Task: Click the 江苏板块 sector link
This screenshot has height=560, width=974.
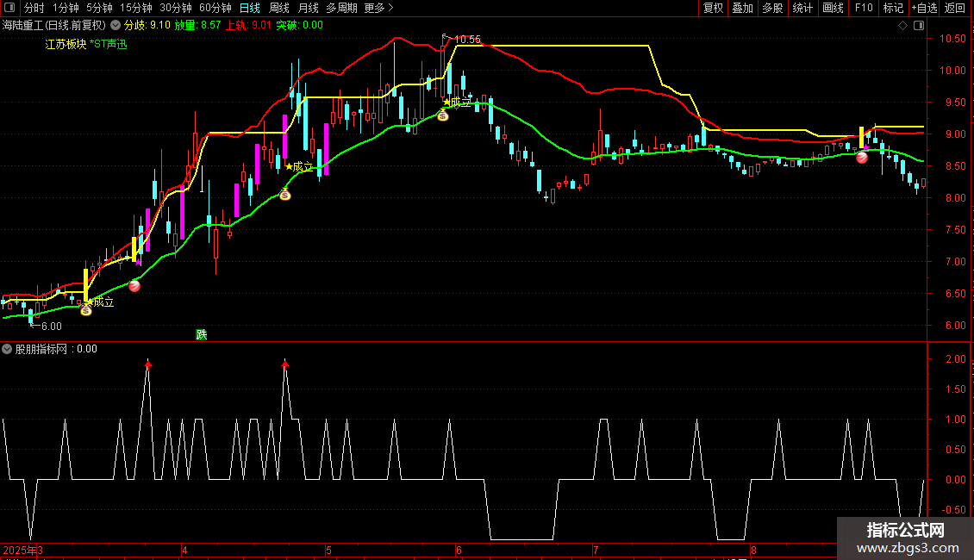Action: click(x=66, y=44)
